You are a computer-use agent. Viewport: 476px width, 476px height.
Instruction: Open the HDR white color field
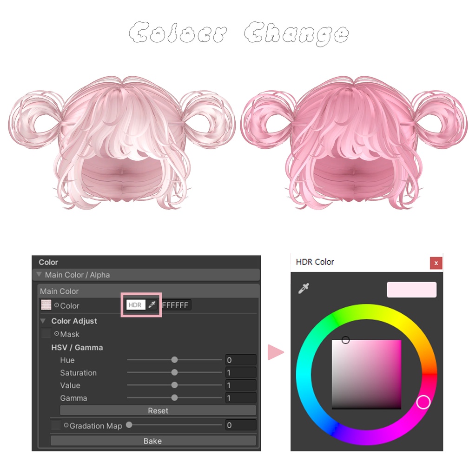tap(136, 305)
